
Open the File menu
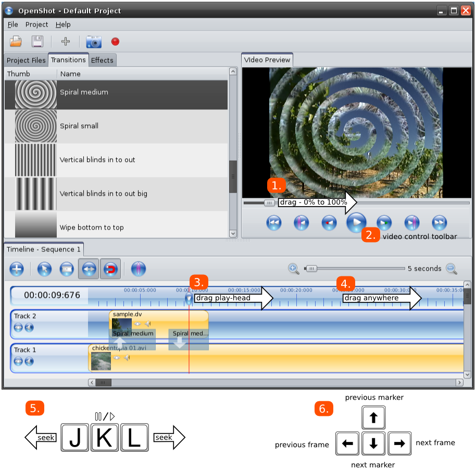[x=13, y=24]
